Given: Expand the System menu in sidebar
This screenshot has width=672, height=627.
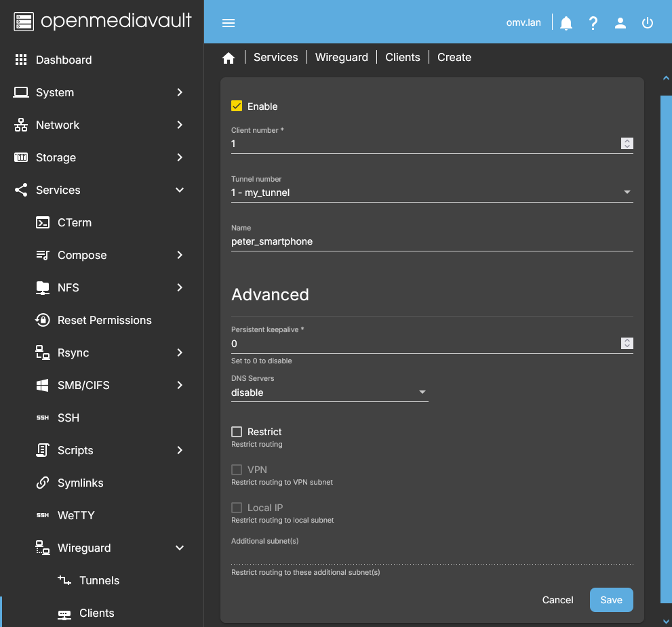Looking at the screenshot, I should click(102, 92).
